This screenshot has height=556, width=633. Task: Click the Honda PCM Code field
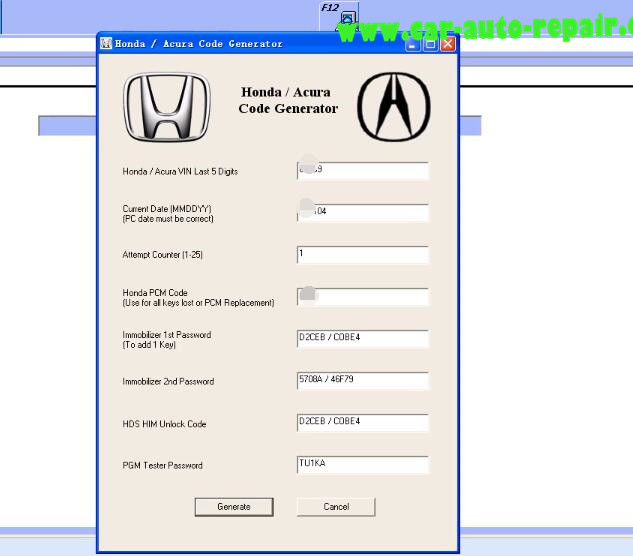tap(363, 297)
